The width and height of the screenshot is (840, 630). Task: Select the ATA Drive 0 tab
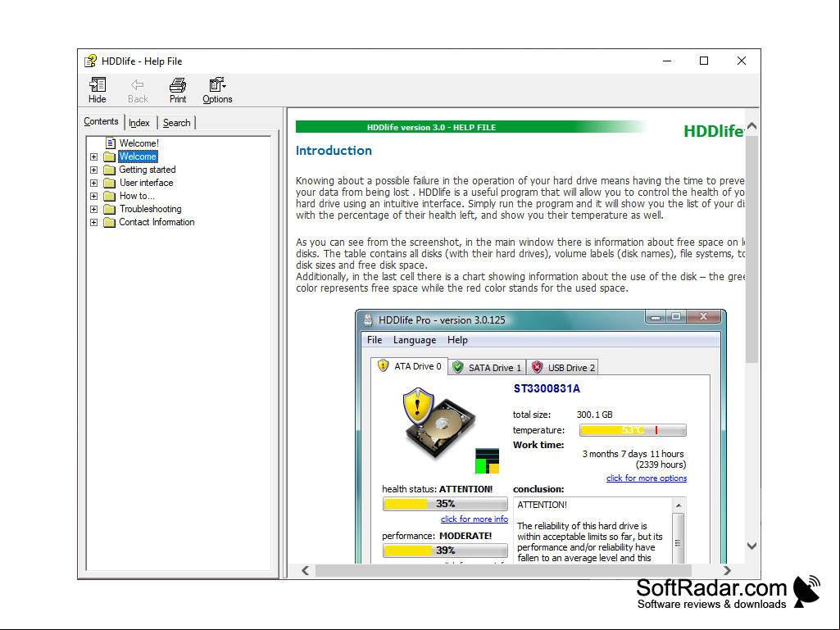click(x=409, y=366)
